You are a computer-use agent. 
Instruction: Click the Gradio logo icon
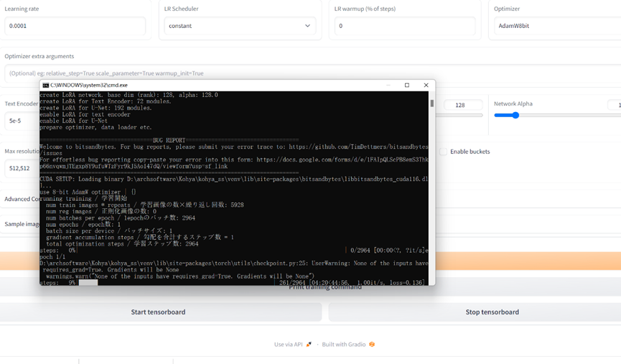[372, 345]
